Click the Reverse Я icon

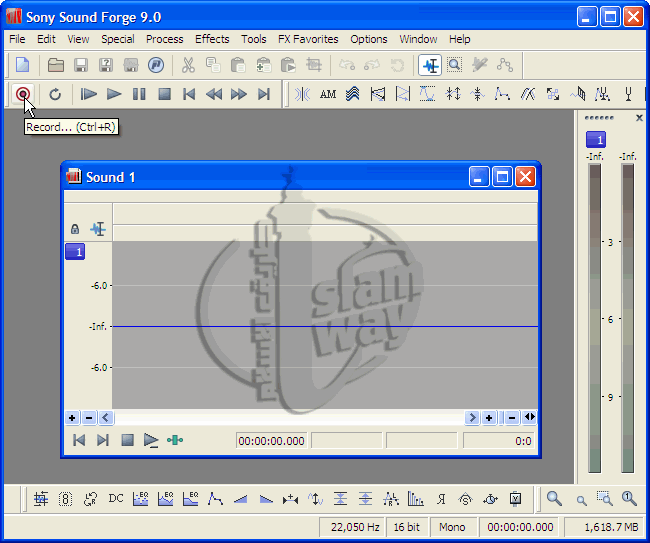441,499
